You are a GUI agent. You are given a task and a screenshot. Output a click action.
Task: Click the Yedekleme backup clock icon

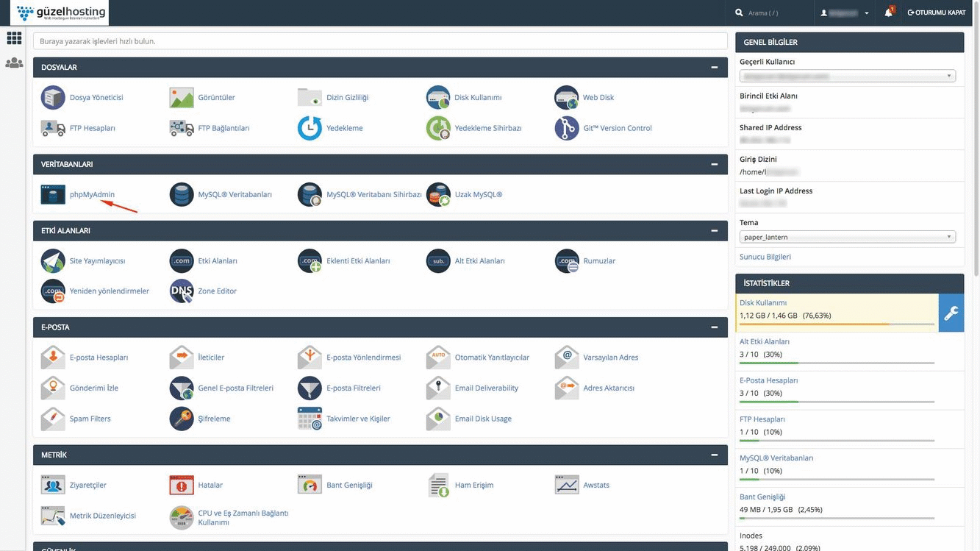point(310,128)
